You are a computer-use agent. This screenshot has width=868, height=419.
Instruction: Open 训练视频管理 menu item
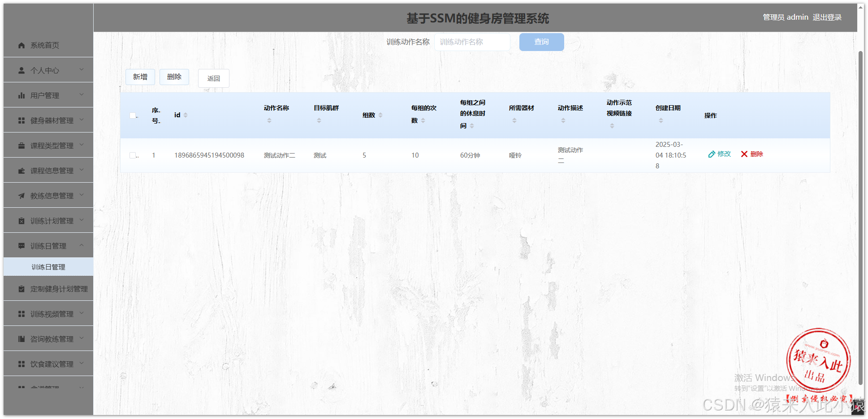point(48,314)
